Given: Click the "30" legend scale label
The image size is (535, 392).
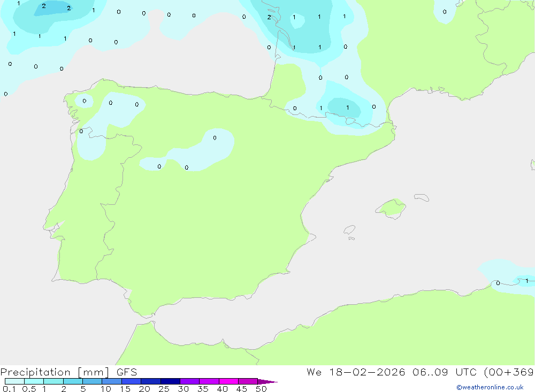Looking at the screenshot, I should 184,389.
